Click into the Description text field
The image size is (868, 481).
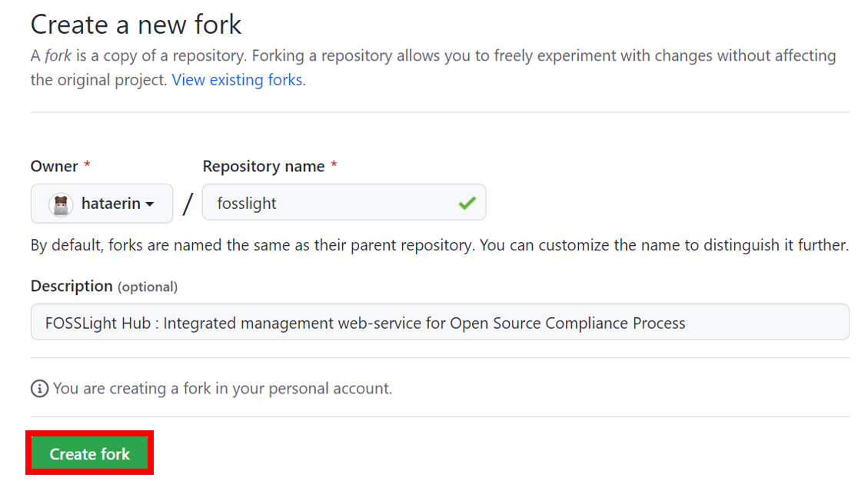point(440,323)
